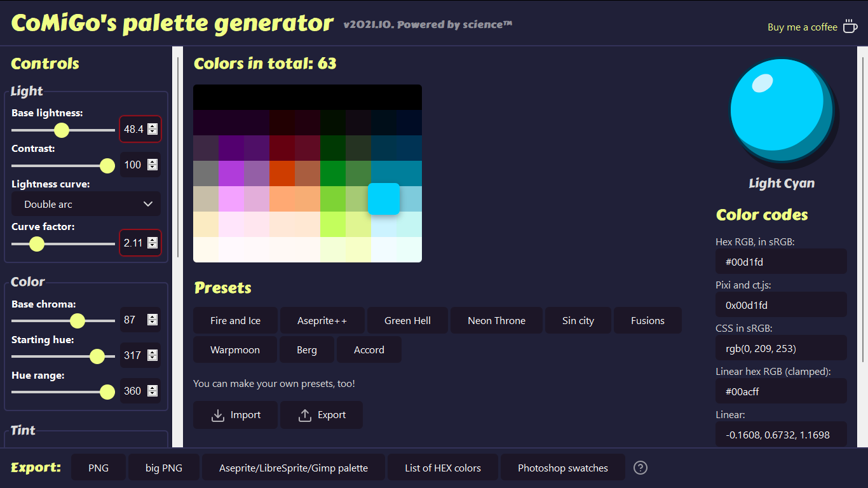Select the bright orange-red palette swatch

[282, 173]
